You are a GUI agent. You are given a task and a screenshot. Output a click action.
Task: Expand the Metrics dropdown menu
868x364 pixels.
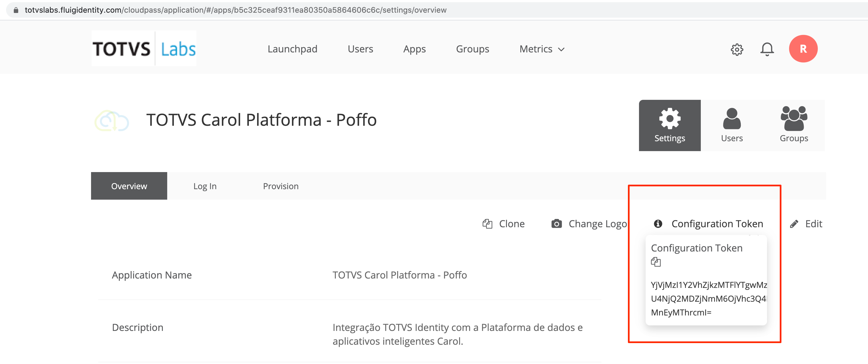click(x=542, y=49)
